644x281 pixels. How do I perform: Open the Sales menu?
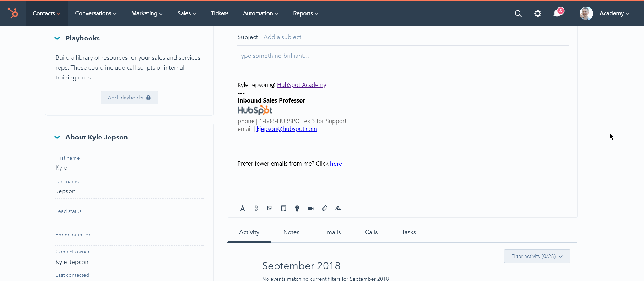coord(186,13)
